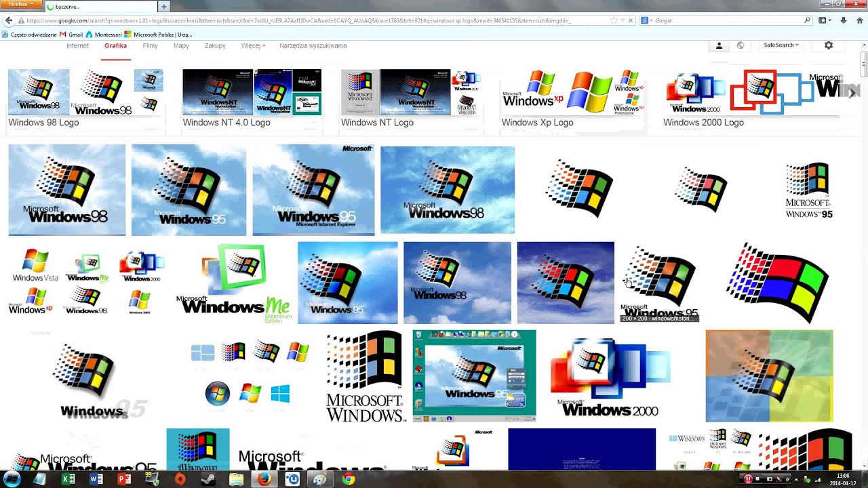Switch to the Filmy tab

(x=150, y=46)
